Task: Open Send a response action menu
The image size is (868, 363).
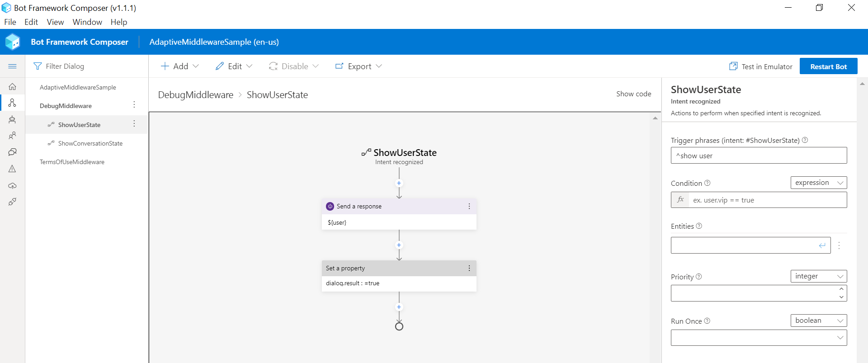Action: click(x=469, y=206)
